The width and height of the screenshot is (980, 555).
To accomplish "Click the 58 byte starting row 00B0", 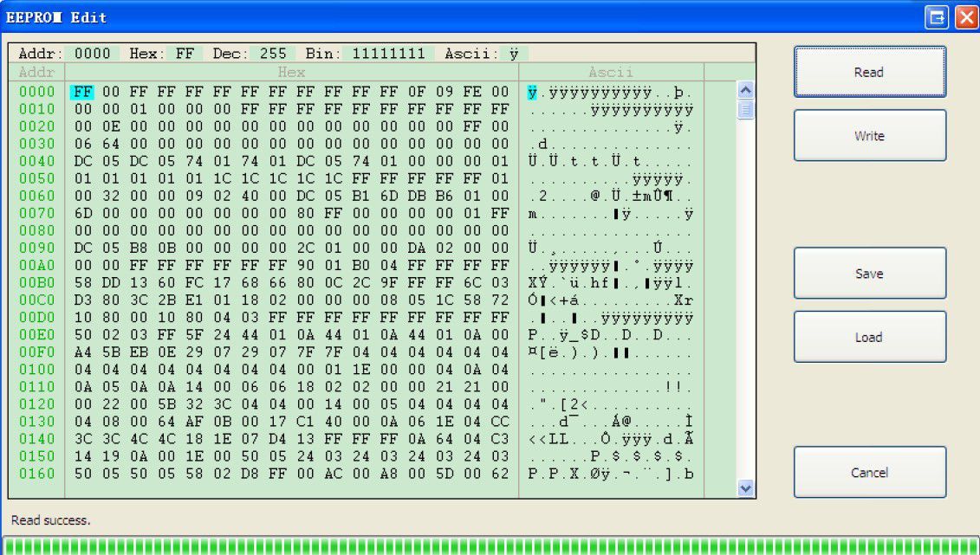I will 83,283.
